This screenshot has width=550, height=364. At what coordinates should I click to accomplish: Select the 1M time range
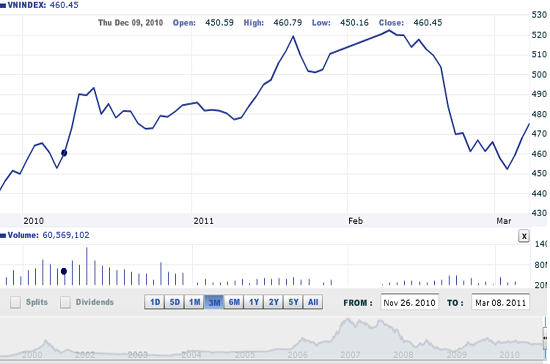pyautogui.click(x=194, y=302)
